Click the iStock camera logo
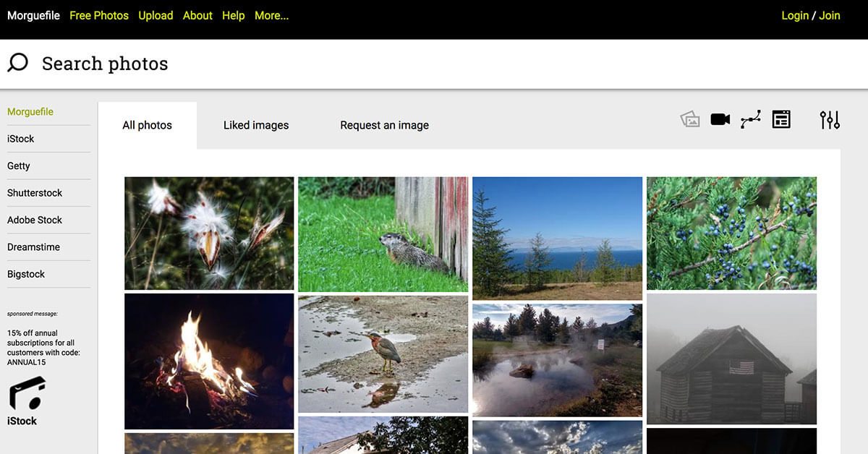Image resolution: width=868 pixels, height=454 pixels. [x=27, y=394]
